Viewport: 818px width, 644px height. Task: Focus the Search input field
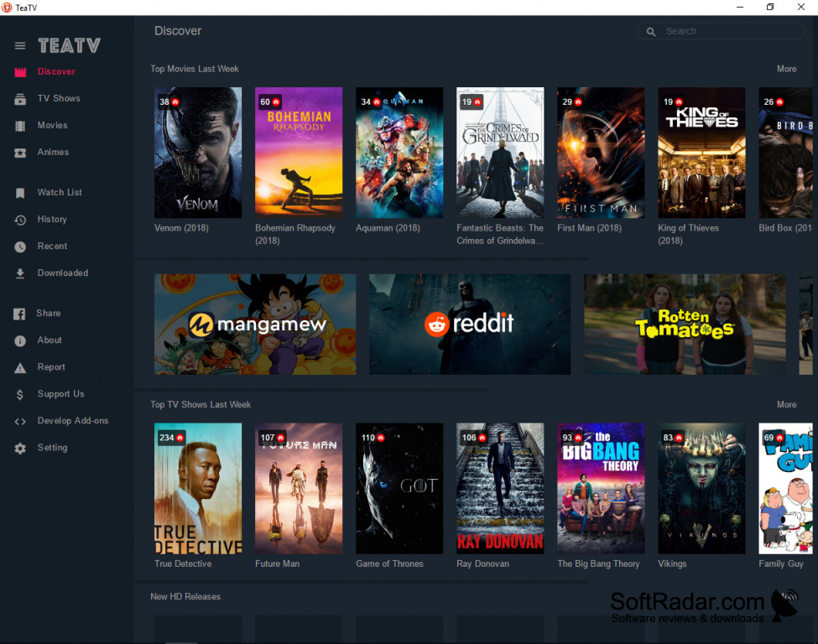pyautogui.click(x=721, y=31)
